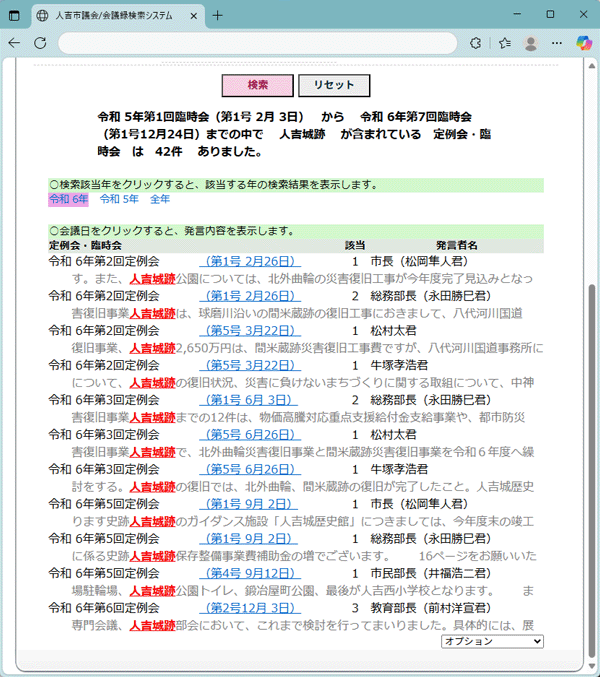Viewport: 600px width, 677px height.
Task: Click the 検索 button
Action: point(258,85)
